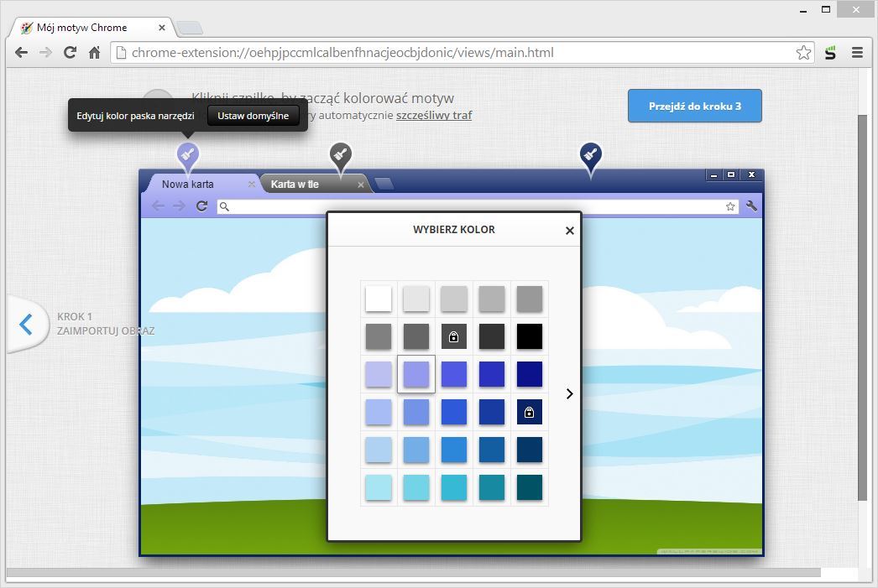The image size is (878, 588).
Task: Click the Edytuj kolor paska narzędzi text
Action: click(135, 116)
